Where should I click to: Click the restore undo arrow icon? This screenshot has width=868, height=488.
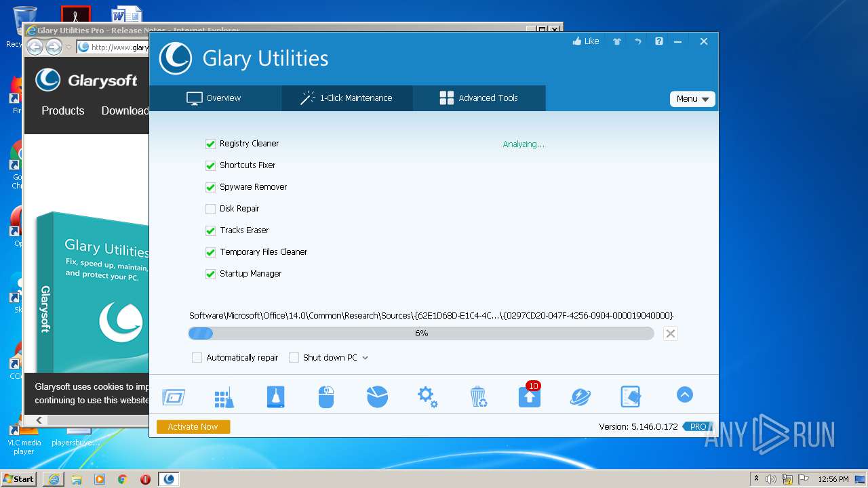[x=638, y=41]
